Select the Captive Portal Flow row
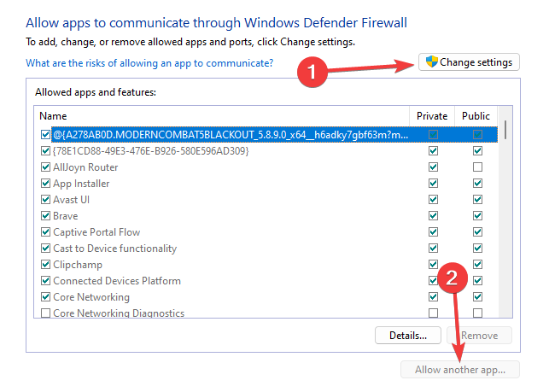This screenshot has height=392, width=549. (96, 232)
